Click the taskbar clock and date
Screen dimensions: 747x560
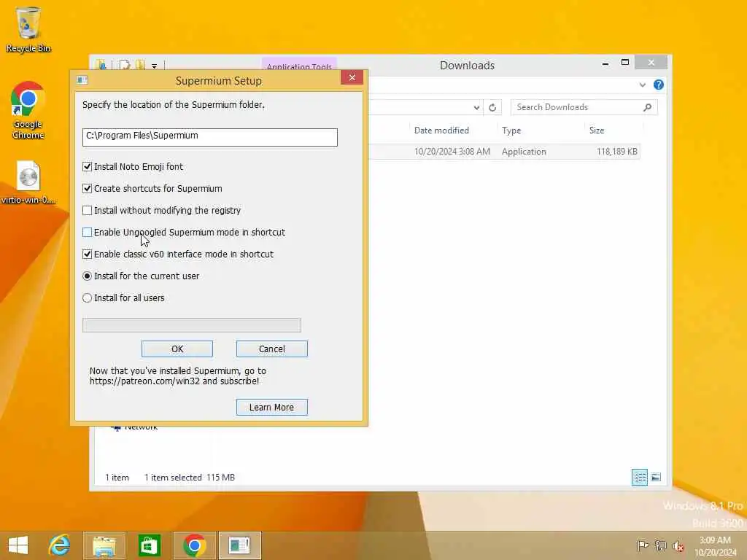715,546
